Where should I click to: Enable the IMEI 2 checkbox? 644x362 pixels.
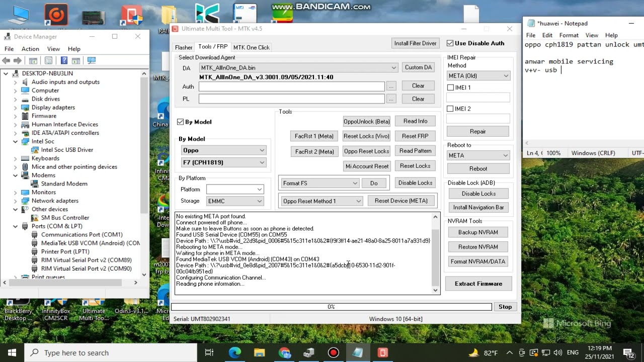[x=450, y=109]
